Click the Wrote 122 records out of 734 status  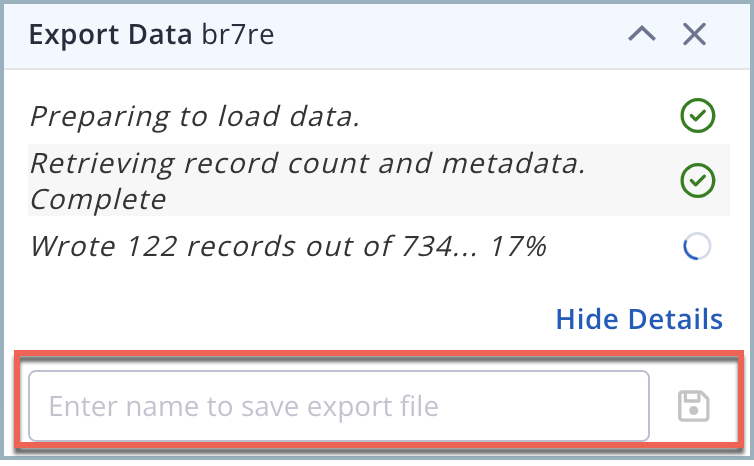pos(288,246)
